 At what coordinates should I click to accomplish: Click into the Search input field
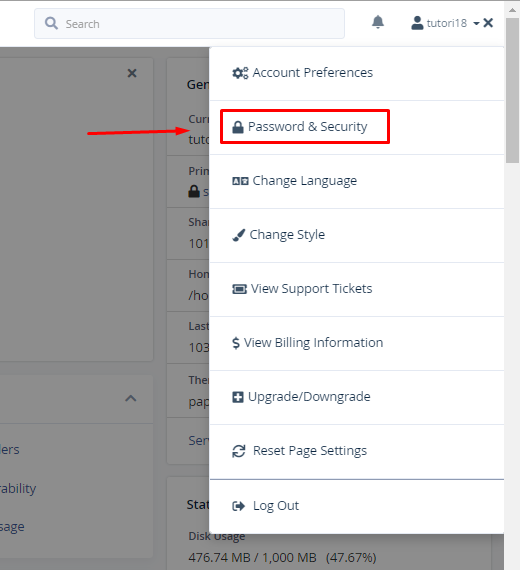coord(189,24)
